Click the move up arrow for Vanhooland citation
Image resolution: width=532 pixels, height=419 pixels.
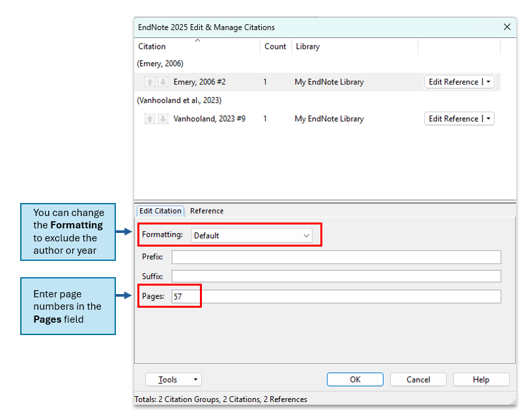[150, 119]
